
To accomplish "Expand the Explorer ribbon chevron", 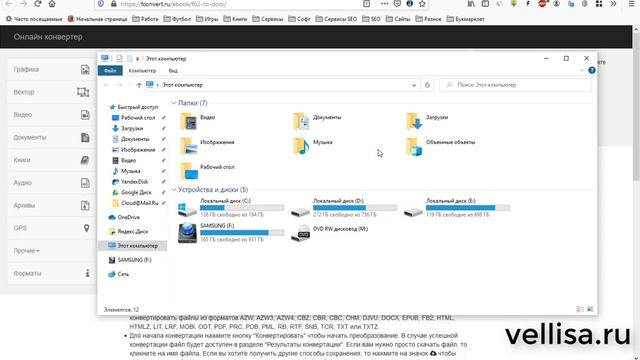I will (x=582, y=71).
